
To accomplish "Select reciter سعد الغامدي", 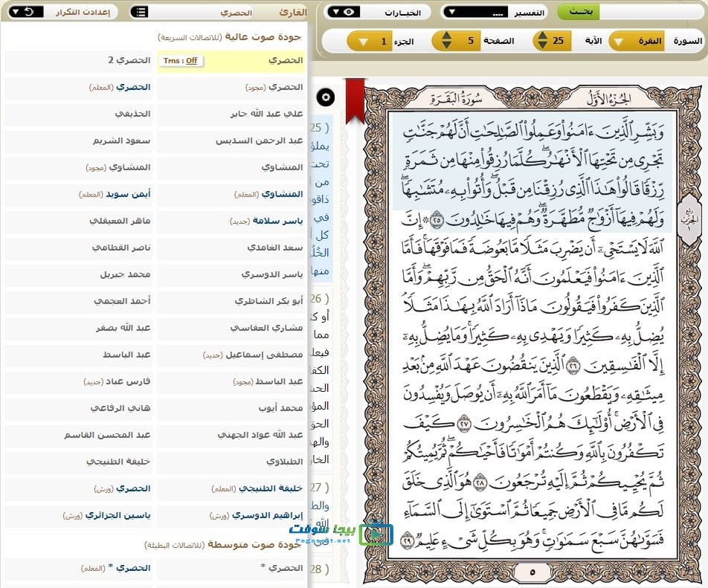I will (x=231, y=248).
